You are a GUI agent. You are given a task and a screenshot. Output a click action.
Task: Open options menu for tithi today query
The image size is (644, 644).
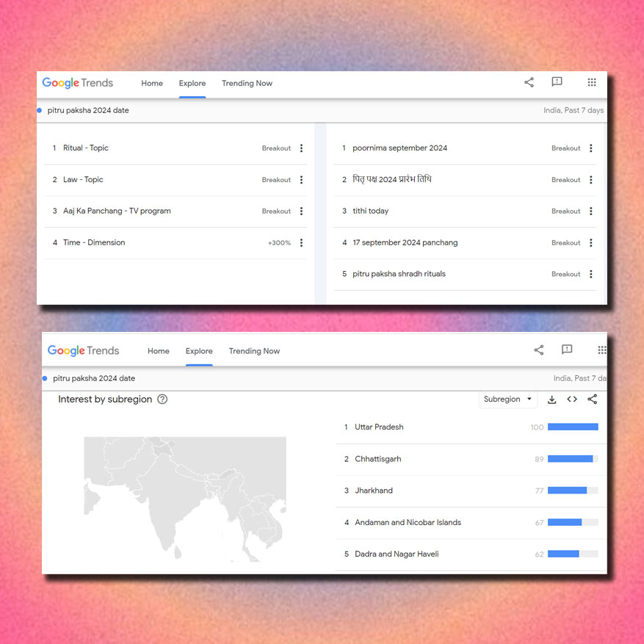(x=591, y=211)
